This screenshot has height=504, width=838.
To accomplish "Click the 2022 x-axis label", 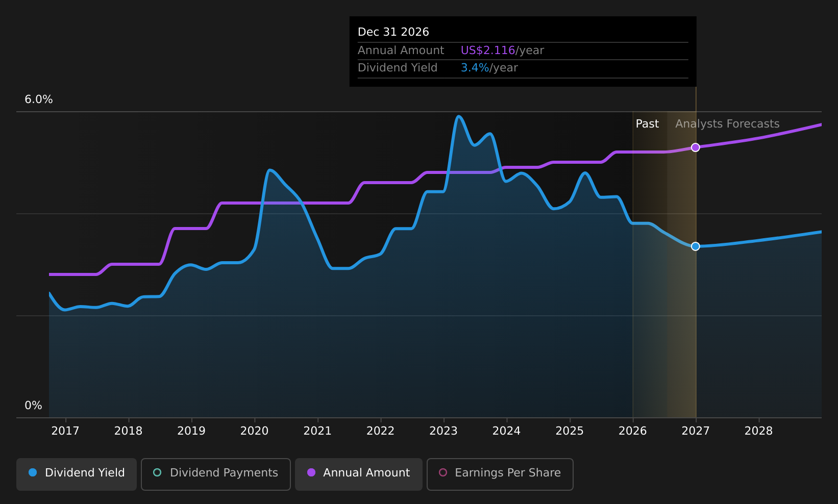I will pos(381,431).
